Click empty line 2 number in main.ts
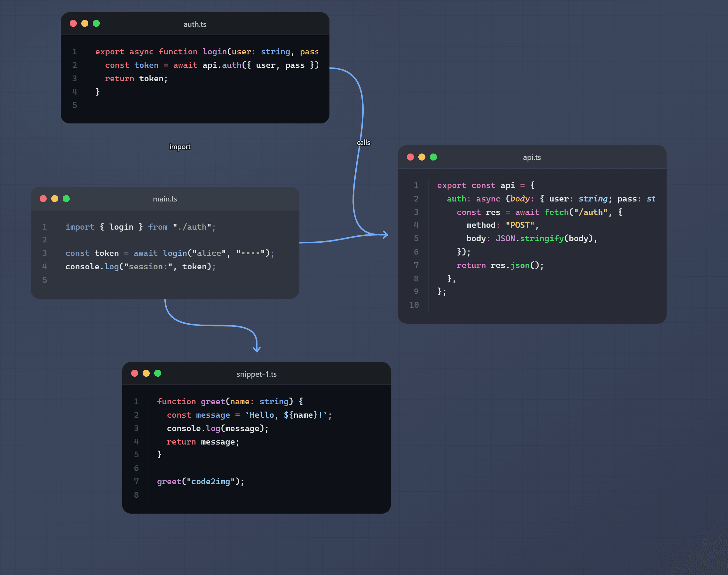The height and width of the screenshot is (575, 728). pos(44,240)
